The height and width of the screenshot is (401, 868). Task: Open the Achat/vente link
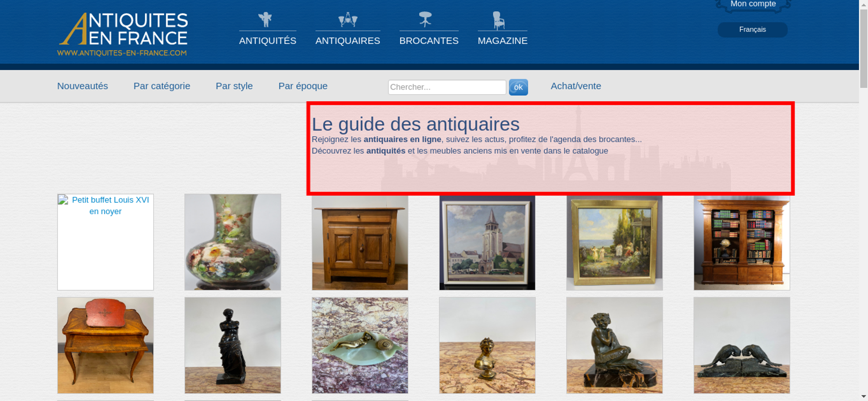click(576, 86)
